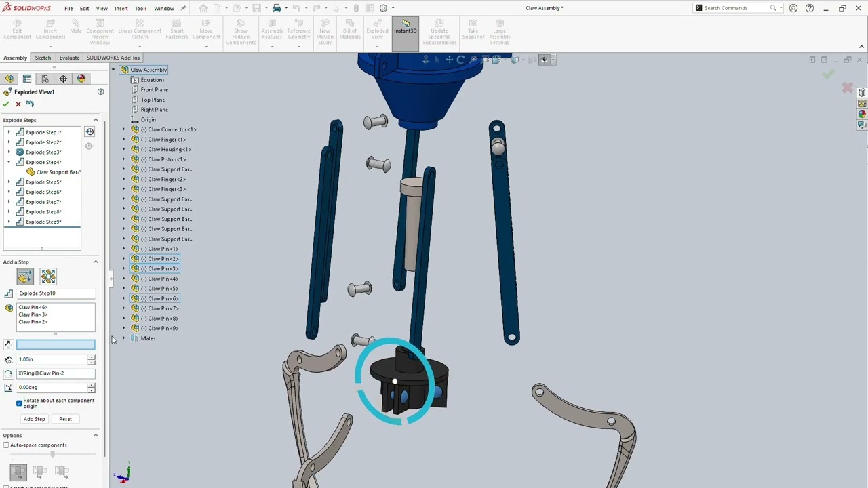Click the explode distance 1.00in field
This screenshot has width=868, height=488.
point(52,359)
